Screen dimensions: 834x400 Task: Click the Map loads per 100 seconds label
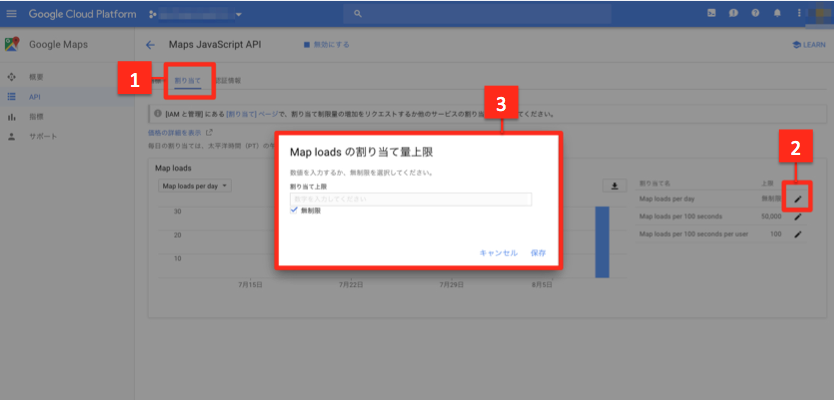click(680, 217)
